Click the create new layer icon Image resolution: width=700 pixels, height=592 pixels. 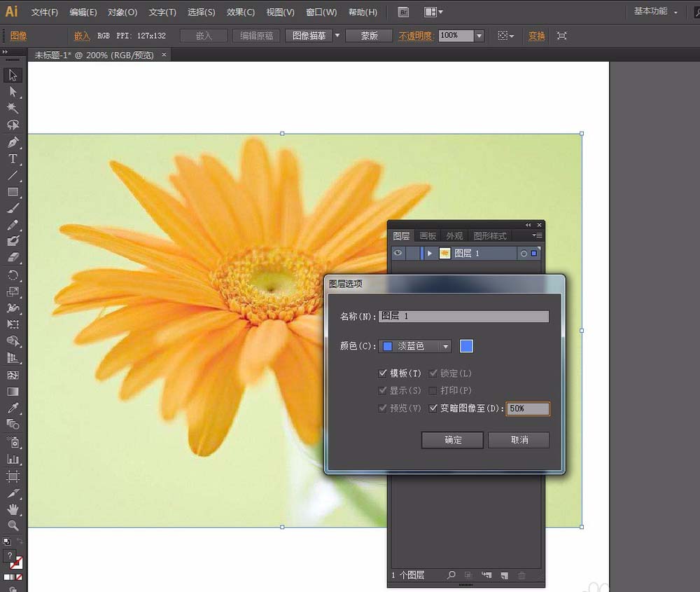(x=505, y=575)
